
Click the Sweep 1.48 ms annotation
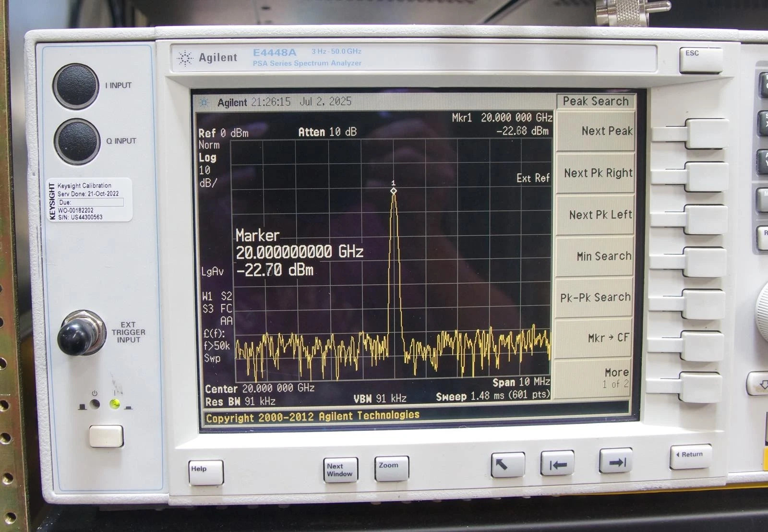[x=492, y=396]
